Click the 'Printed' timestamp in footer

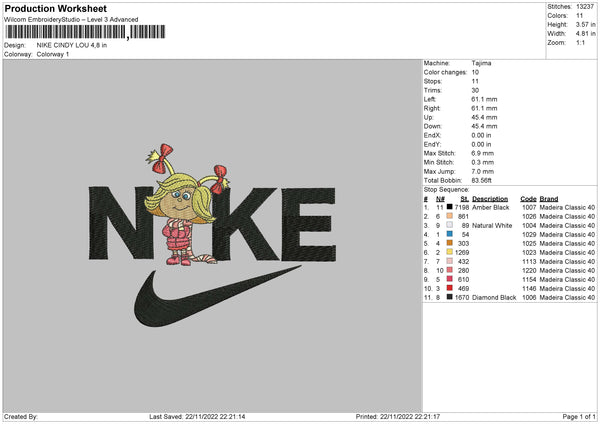398,416
